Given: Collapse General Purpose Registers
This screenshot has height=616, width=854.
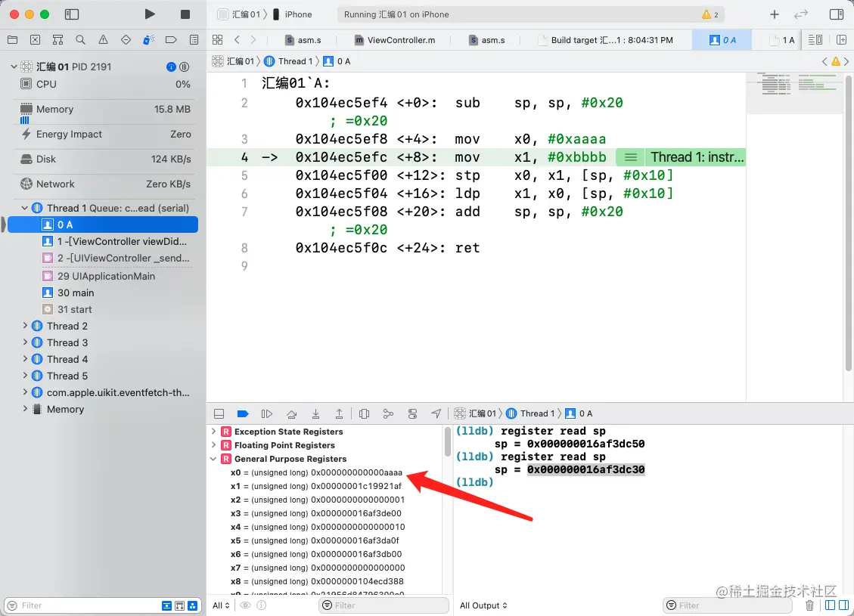Looking at the screenshot, I should 213,459.
